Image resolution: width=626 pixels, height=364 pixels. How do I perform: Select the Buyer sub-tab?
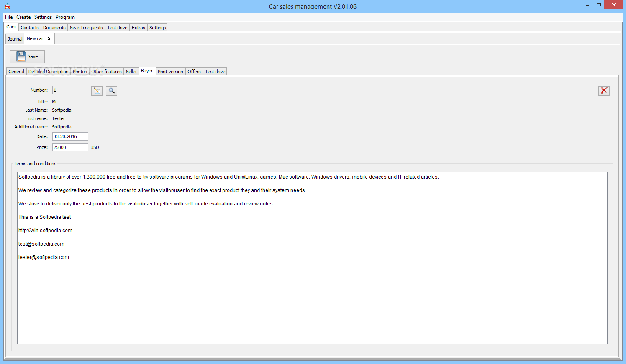[147, 71]
